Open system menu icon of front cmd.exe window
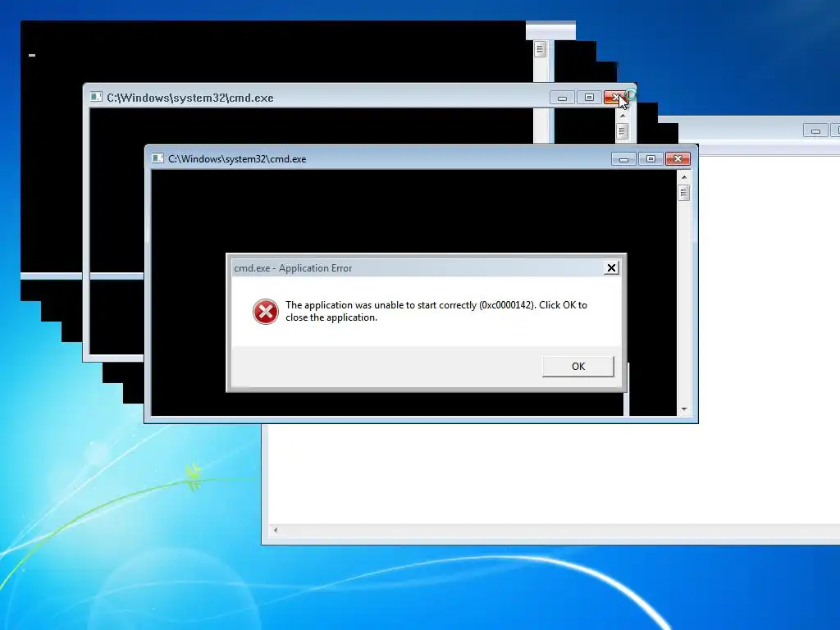840x630 pixels. click(157, 158)
